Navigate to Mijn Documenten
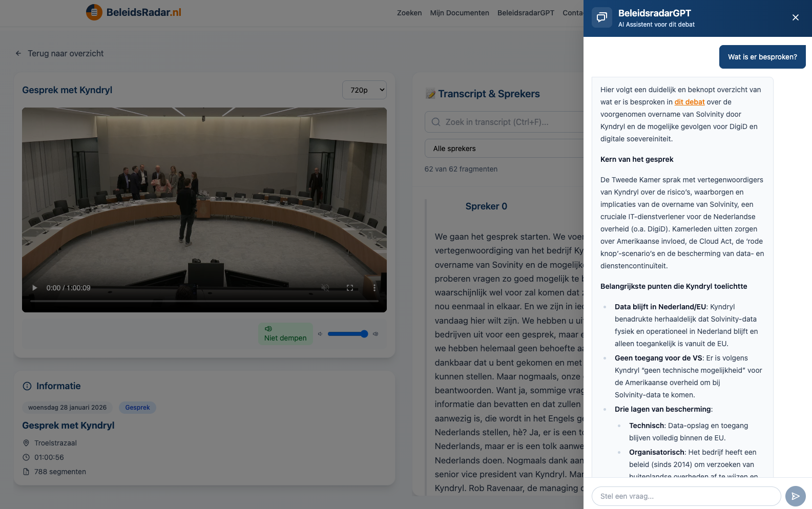Image resolution: width=812 pixels, height=509 pixels. (460, 13)
